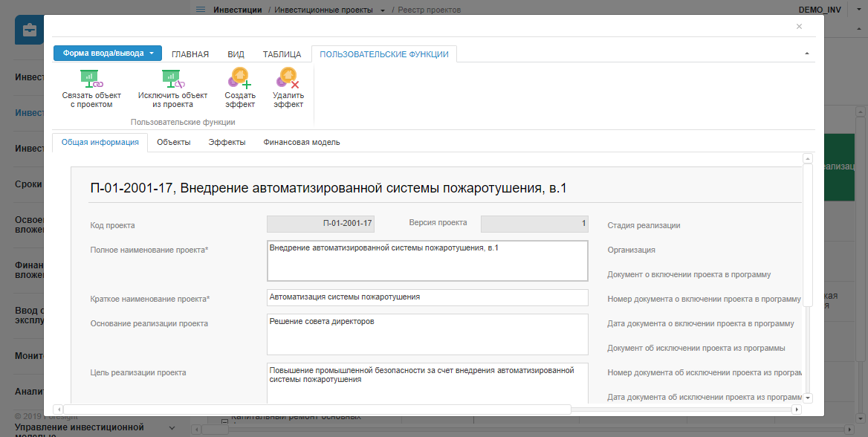868x437 pixels.
Task: Click the Удалить эффект icon
Action: [288, 78]
